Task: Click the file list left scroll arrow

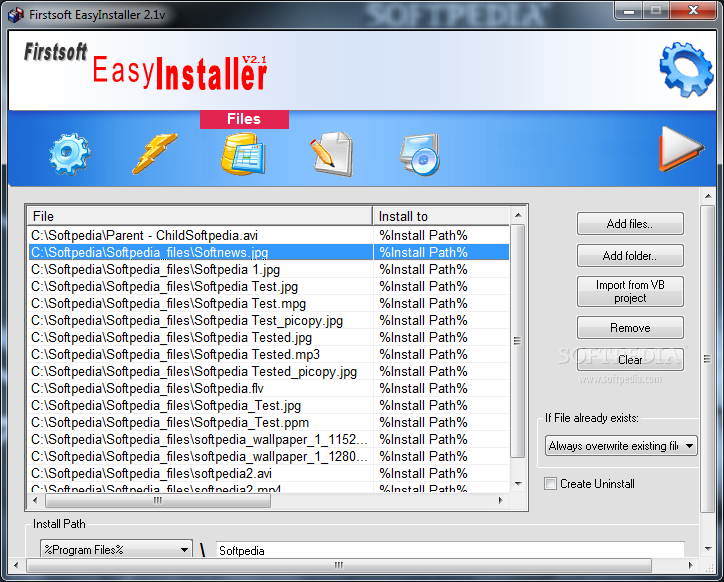Action: click(x=36, y=500)
